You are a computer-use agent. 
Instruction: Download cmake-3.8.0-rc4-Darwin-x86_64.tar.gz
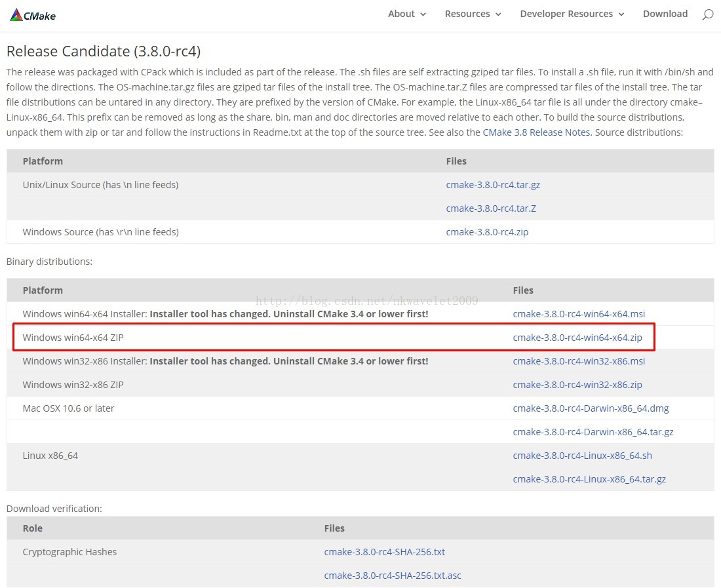tap(593, 432)
